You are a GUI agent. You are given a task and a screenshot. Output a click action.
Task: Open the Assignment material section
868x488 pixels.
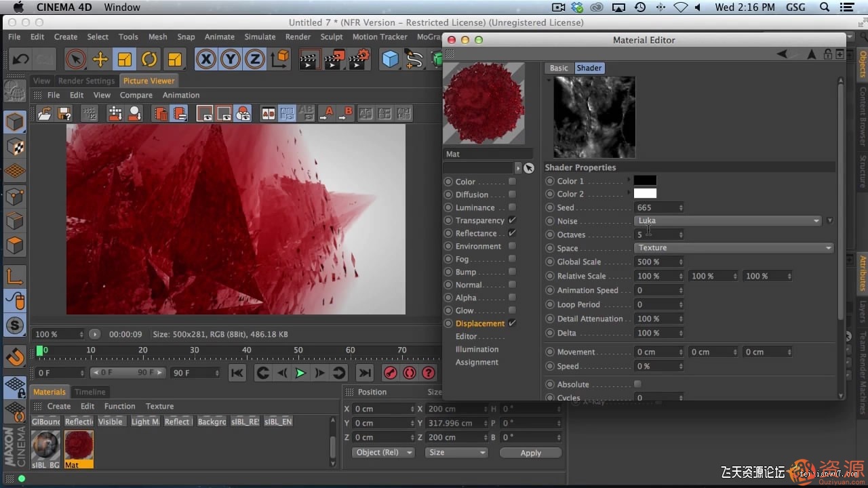[477, 362]
